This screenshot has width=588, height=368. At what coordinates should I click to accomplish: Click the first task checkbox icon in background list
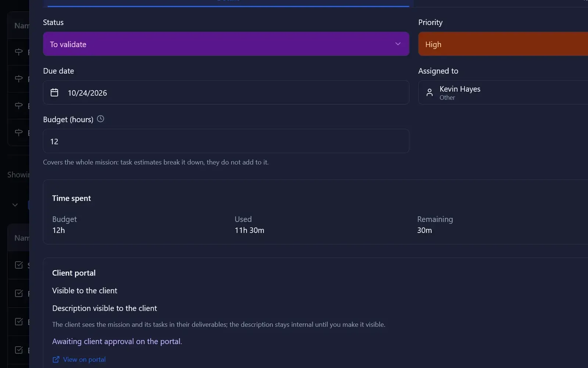click(x=19, y=265)
